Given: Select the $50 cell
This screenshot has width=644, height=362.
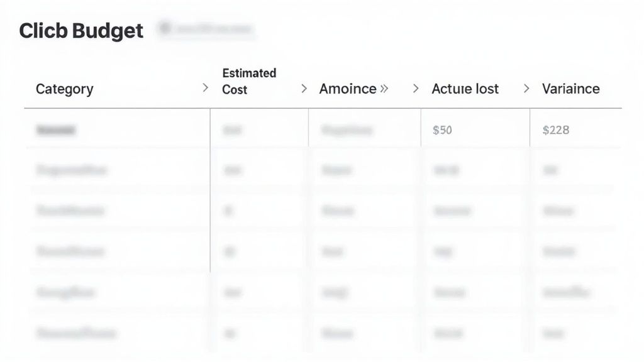Looking at the screenshot, I should [442, 130].
